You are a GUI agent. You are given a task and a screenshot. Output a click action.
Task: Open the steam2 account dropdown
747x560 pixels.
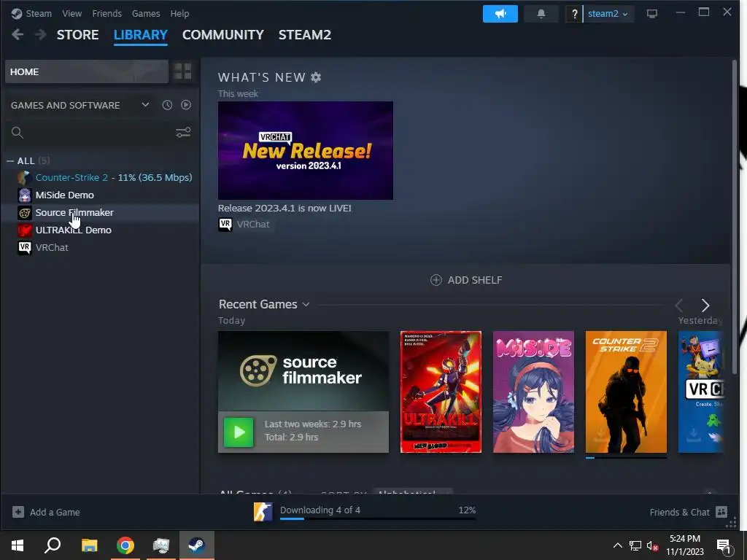coord(608,14)
